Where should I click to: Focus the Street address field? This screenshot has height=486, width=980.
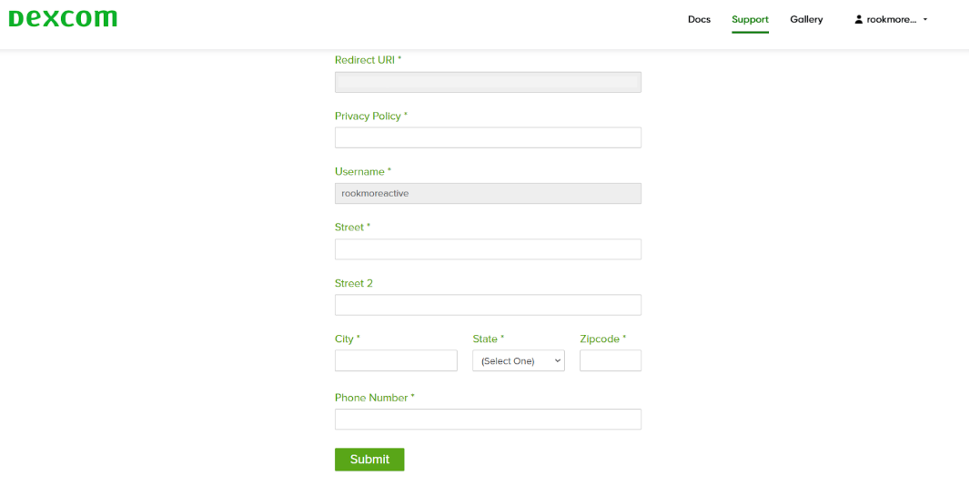(488, 249)
